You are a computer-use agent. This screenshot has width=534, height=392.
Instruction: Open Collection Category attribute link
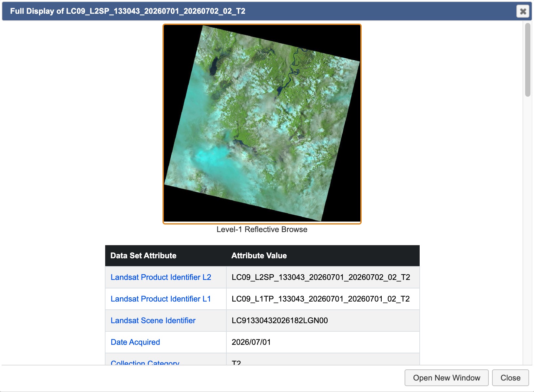click(x=145, y=363)
